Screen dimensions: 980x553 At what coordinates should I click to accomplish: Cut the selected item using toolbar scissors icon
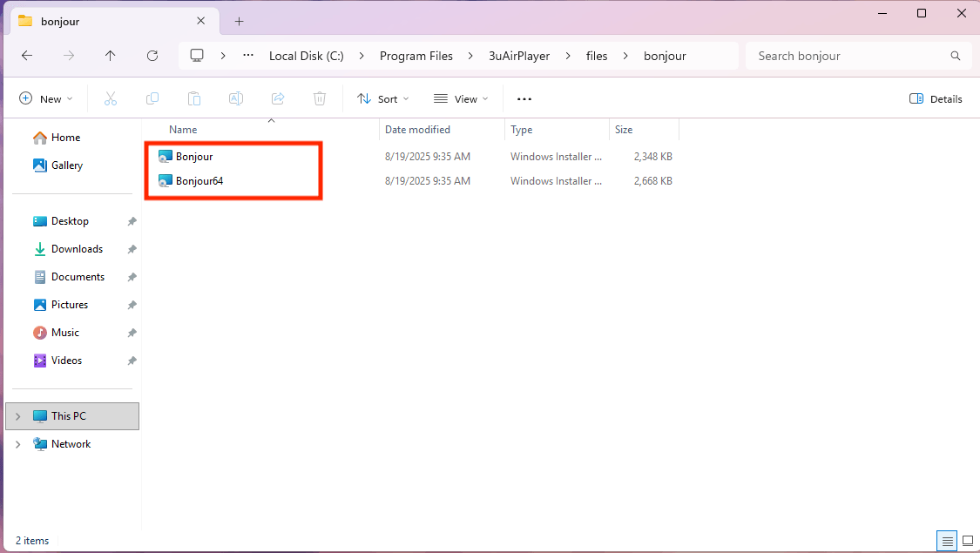point(111,98)
